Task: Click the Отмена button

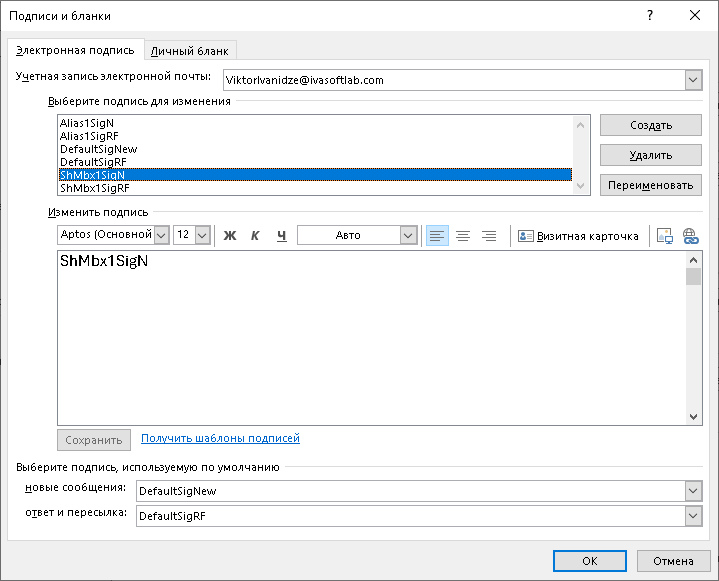Action: [x=673, y=561]
